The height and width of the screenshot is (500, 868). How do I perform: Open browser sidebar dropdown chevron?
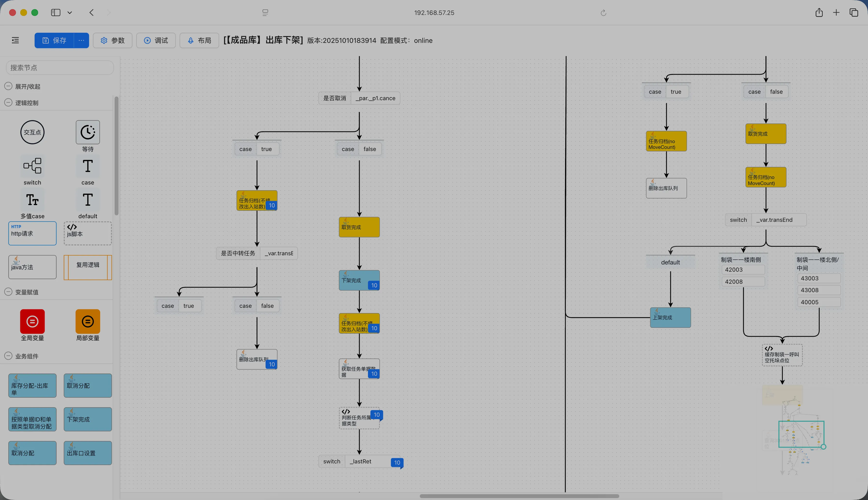click(70, 13)
